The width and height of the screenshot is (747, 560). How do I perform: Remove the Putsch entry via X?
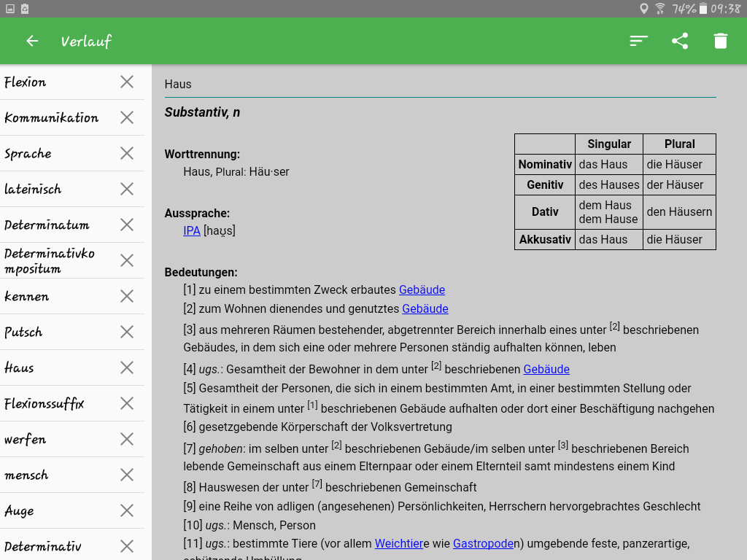click(x=127, y=332)
